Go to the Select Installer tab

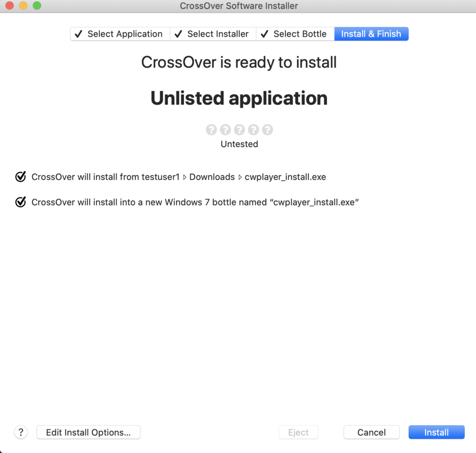213,34
